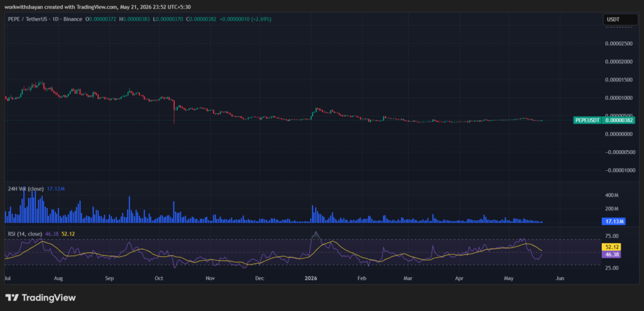The image size is (644, 311).
Task: Click the Apr label on time axis
Action: (x=459, y=278)
